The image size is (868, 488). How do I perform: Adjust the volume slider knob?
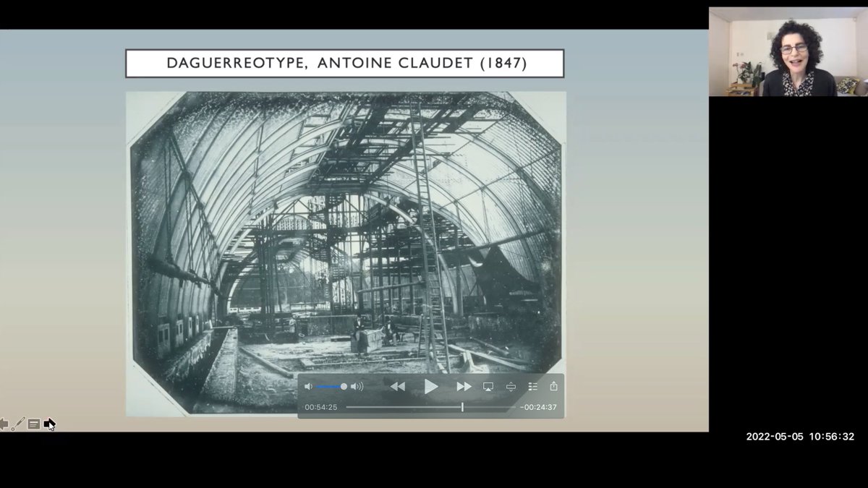[344, 387]
